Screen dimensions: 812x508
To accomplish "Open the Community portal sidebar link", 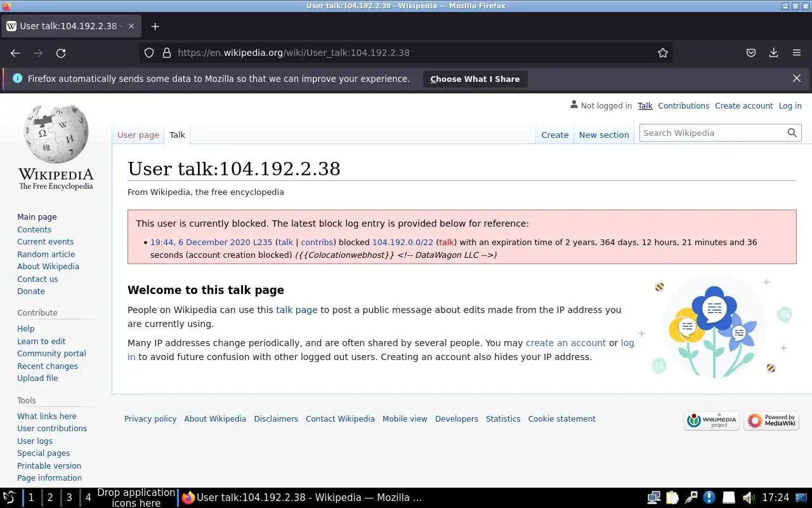I will coord(51,354).
